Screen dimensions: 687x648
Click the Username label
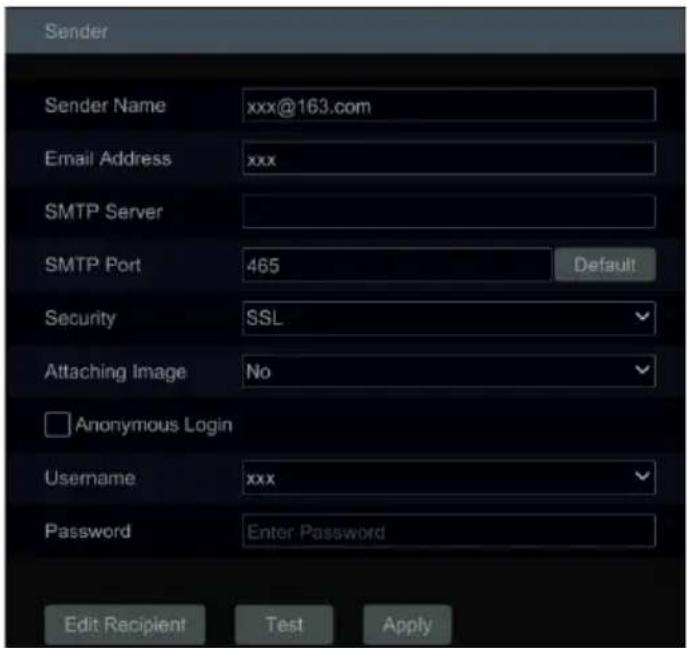(x=90, y=478)
